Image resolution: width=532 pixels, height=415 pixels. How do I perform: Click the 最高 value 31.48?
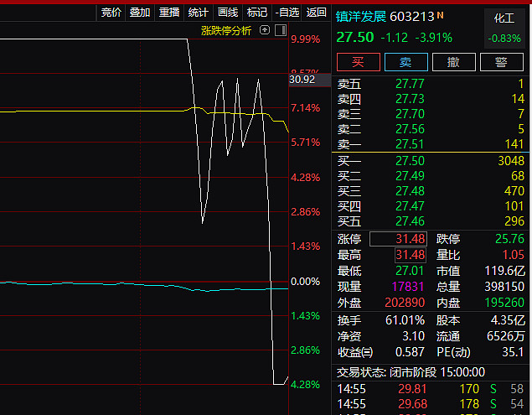tap(410, 255)
